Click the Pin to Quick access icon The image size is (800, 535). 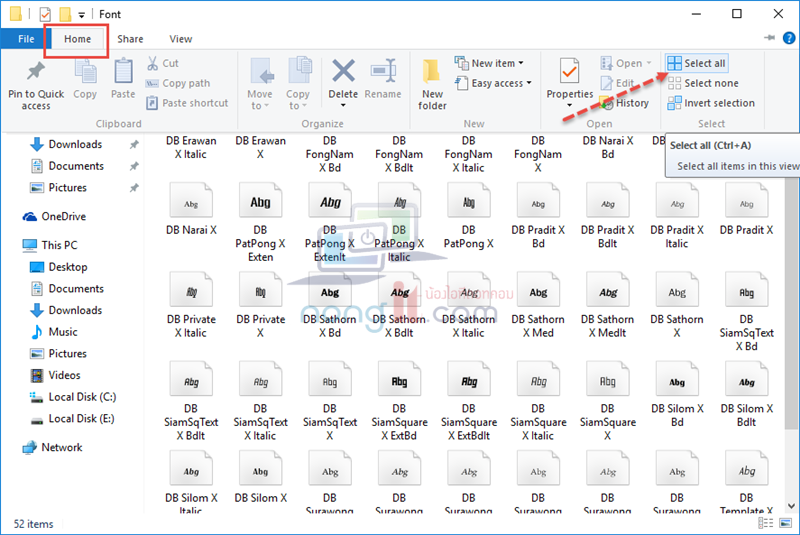(x=36, y=72)
